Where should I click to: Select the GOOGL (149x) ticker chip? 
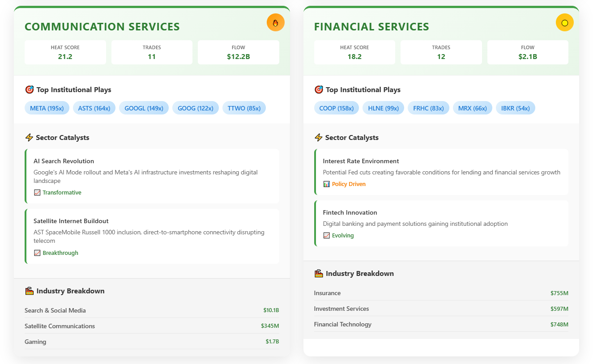point(144,108)
